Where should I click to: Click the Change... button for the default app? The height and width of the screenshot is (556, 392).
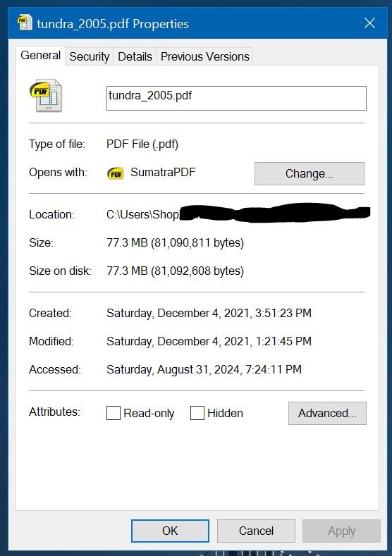(310, 173)
